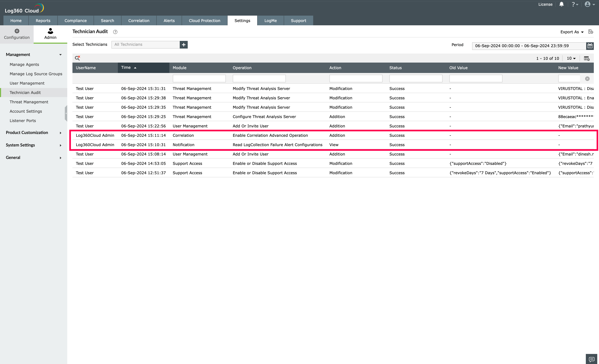Open the Export As dropdown
The height and width of the screenshot is (364, 599).
click(x=572, y=32)
